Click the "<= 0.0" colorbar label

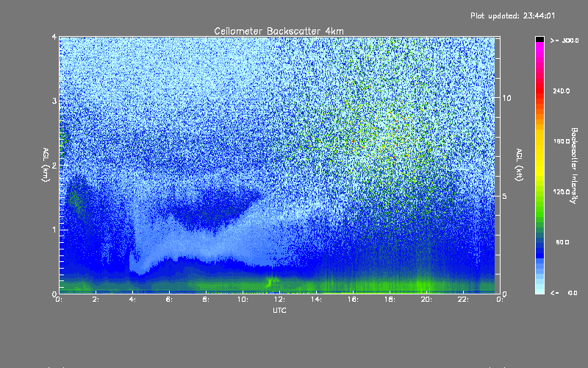(x=564, y=293)
